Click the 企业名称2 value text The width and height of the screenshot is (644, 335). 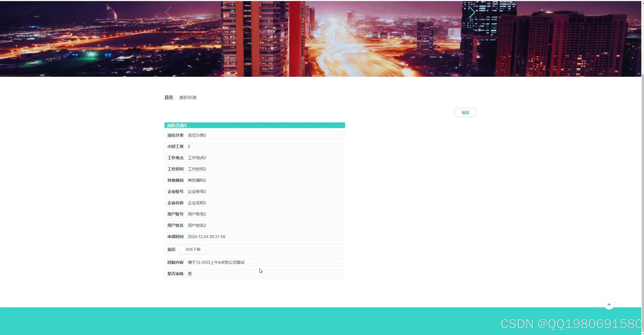tap(197, 203)
